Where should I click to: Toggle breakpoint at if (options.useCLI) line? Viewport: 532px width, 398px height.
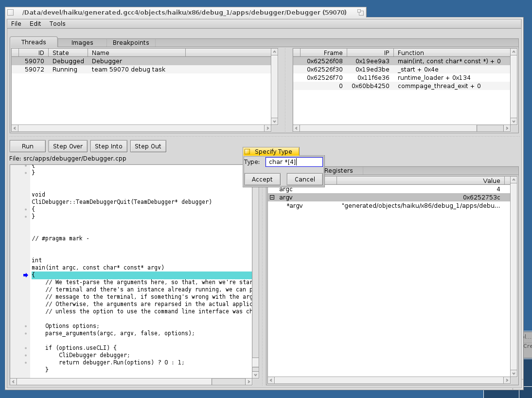26,348
